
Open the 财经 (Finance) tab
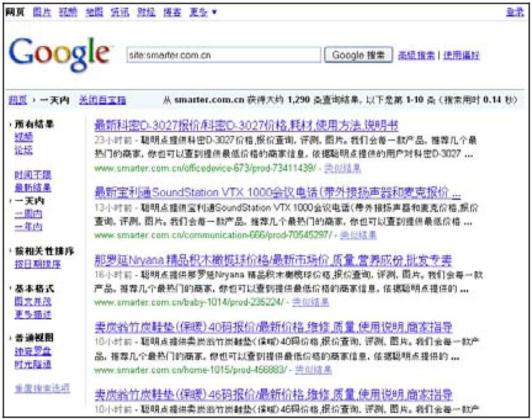tap(146, 12)
